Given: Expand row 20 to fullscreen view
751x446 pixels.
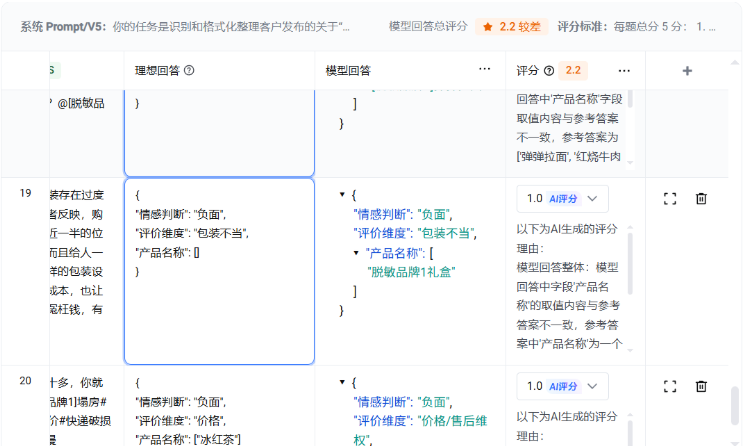Looking at the screenshot, I should click(x=670, y=385).
